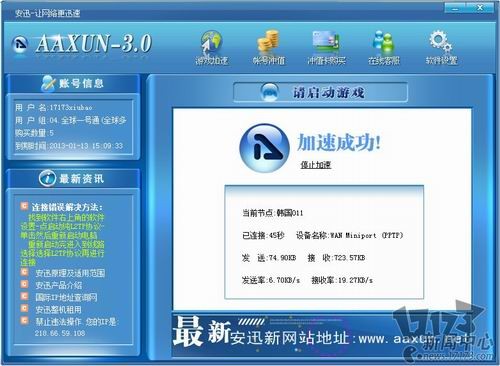Image resolution: width=500 pixels, height=366 pixels.
Task: Click bullet icon beside 安迅原理及适用范围
Action: click(24, 272)
